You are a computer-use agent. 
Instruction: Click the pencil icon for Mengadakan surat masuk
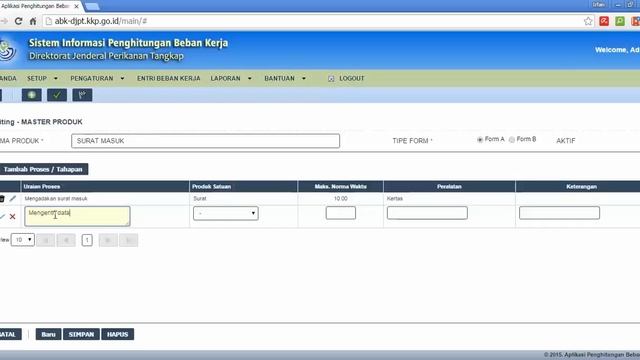pyautogui.click(x=13, y=199)
